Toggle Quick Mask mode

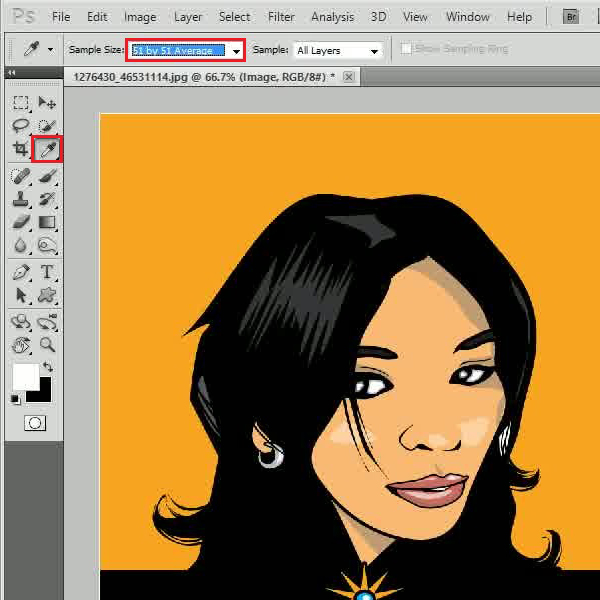(x=35, y=423)
